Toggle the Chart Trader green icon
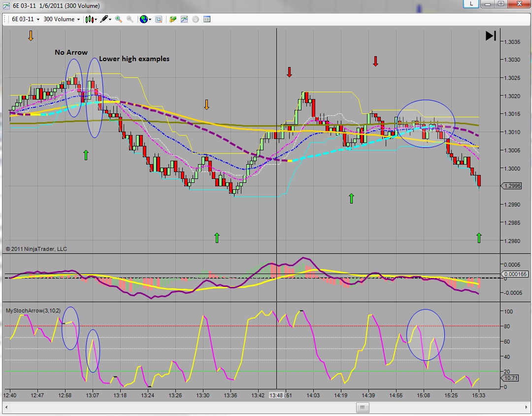532x416 pixels. (173, 19)
